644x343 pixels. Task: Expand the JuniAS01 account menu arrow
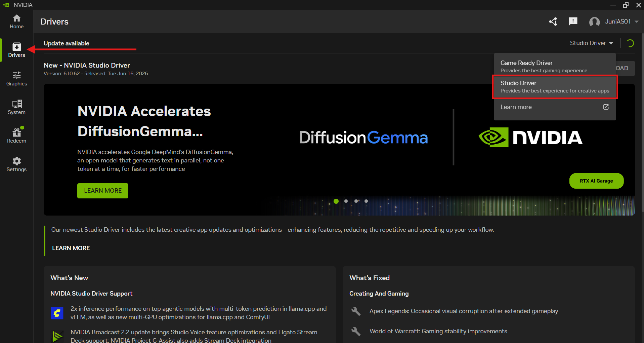[636, 22]
